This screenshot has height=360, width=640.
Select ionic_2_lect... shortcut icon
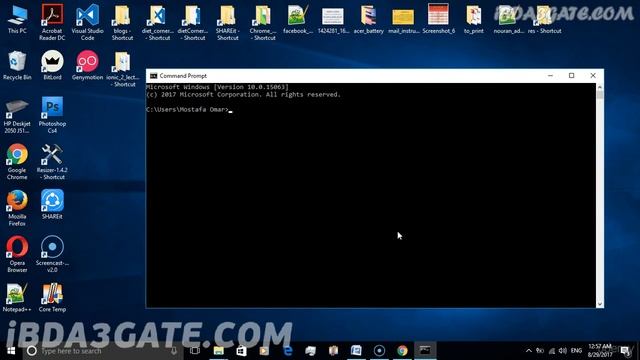[122, 69]
